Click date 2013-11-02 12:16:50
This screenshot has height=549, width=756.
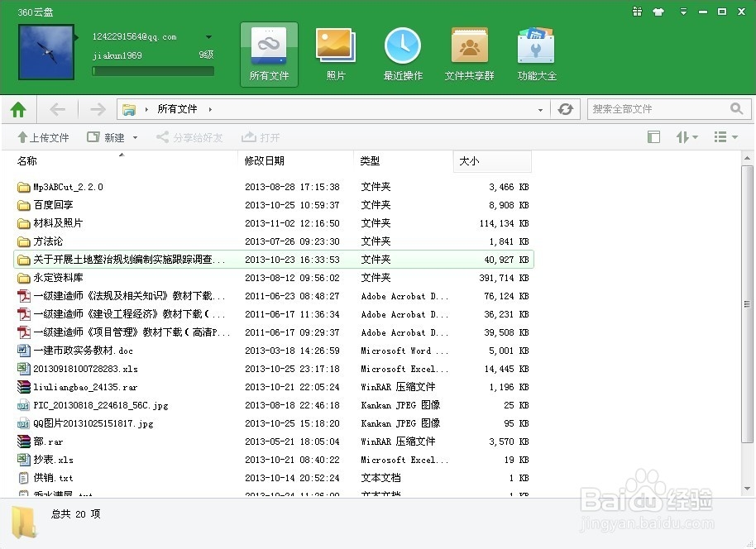292,223
